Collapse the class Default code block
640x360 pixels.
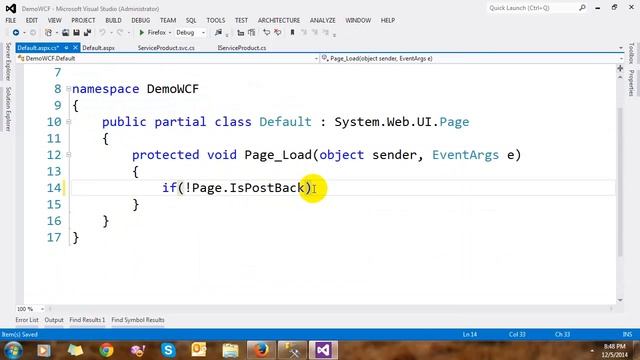tap(69, 122)
